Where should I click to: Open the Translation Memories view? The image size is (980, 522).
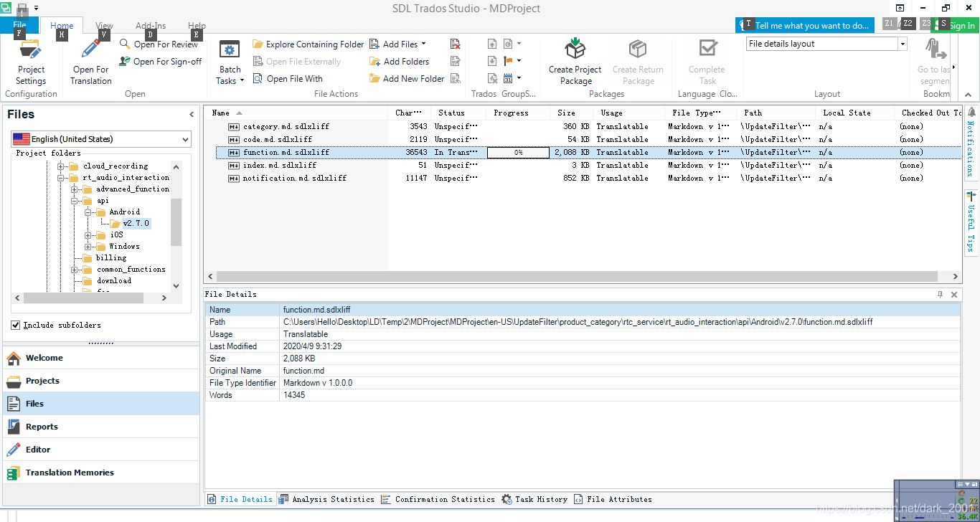pyautogui.click(x=100, y=473)
